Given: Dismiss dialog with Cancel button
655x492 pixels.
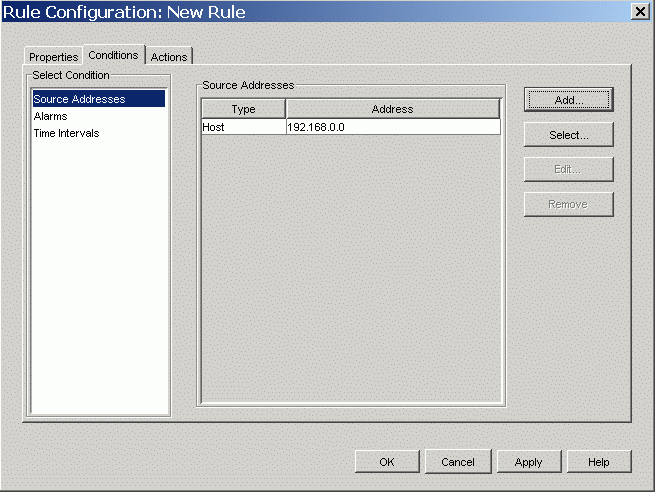Looking at the screenshot, I should pyautogui.click(x=458, y=462).
